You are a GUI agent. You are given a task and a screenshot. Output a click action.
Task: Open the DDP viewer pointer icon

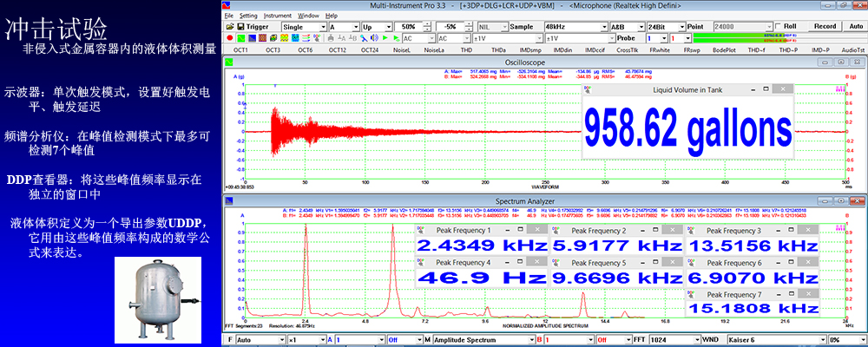click(x=317, y=37)
